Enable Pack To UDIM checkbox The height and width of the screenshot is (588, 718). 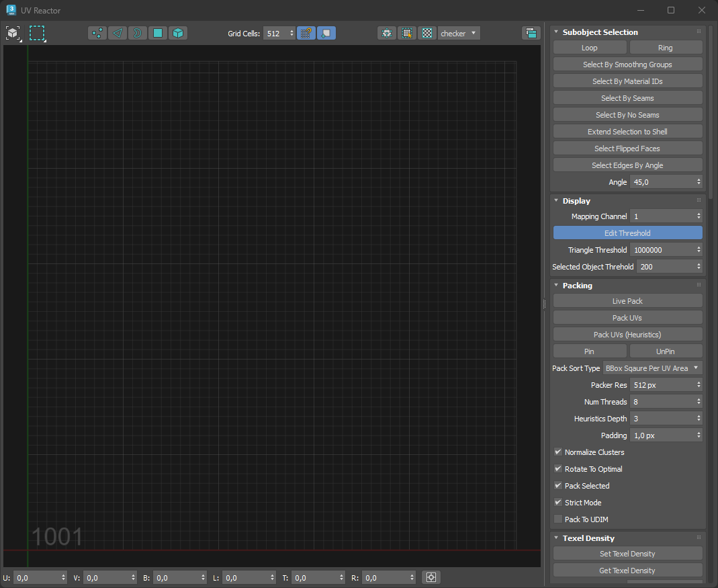click(x=558, y=519)
